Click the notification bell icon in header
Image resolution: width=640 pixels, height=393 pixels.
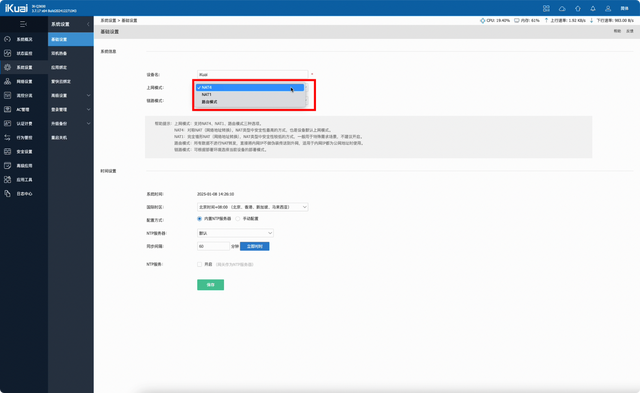[593, 8]
